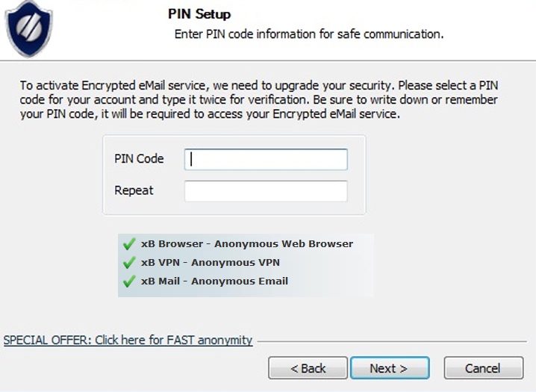
Task: Click the safe communication subtitle text
Action: point(309,34)
